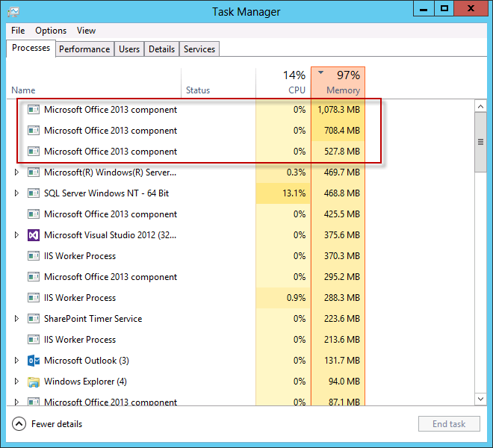Click the SQL Server Windows NT icon
The height and width of the screenshot is (448, 493).
(x=33, y=193)
